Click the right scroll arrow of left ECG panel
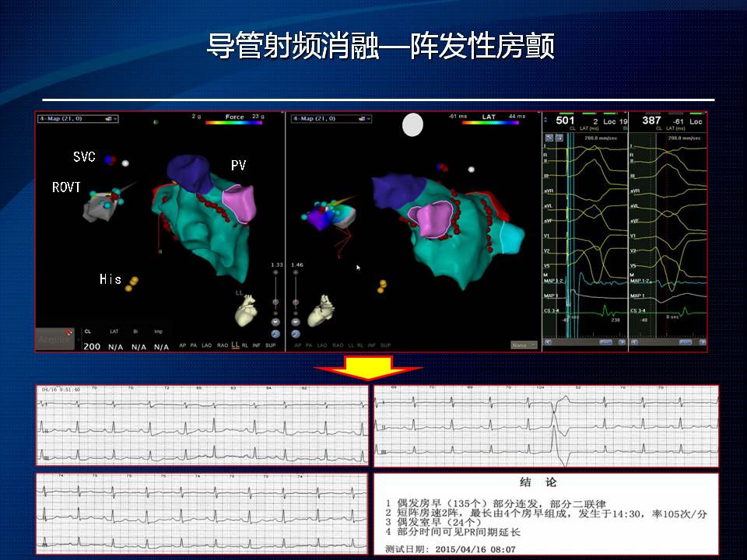The image size is (747, 560). coord(623,341)
